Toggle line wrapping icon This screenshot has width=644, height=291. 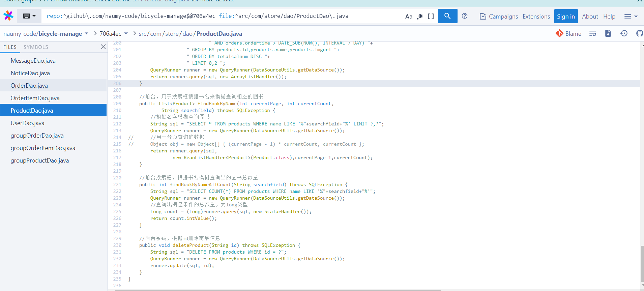coord(592,33)
